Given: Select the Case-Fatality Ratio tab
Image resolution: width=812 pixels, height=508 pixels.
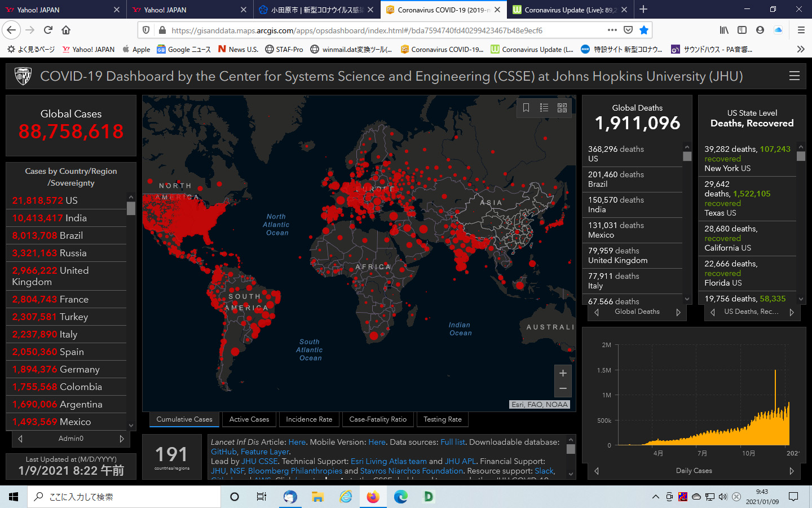Looking at the screenshot, I should click(378, 419).
